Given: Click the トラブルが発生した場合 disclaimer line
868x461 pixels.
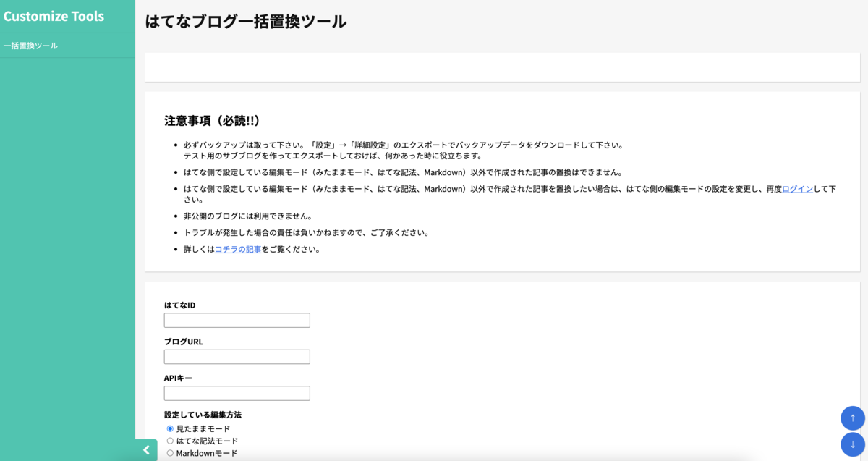Looking at the screenshot, I should pos(307,232).
